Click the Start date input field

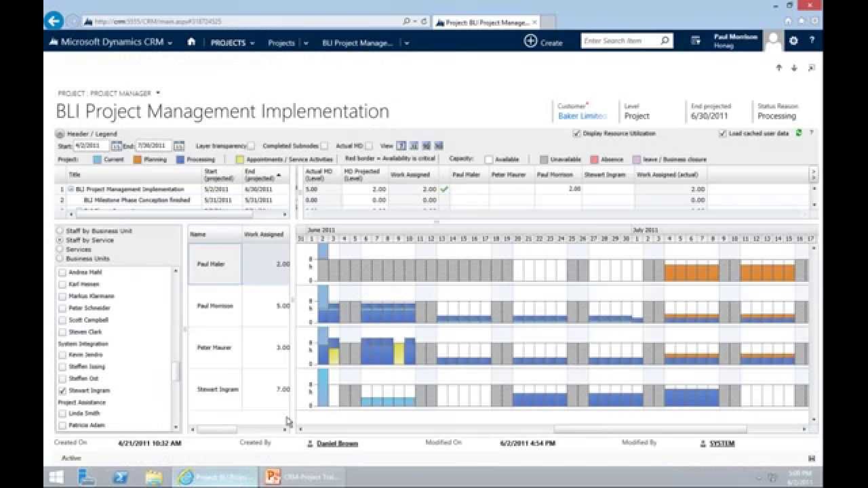click(x=91, y=146)
